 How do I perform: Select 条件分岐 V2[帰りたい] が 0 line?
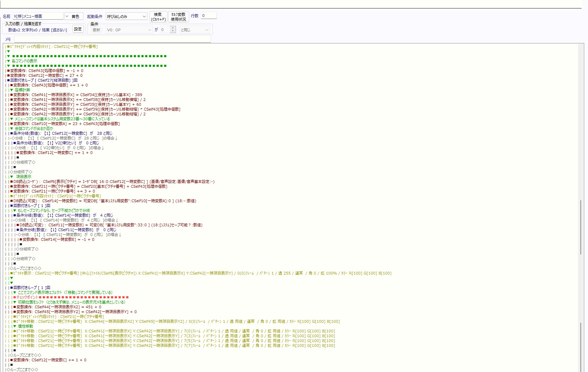pyautogui.click(x=58, y=143)
